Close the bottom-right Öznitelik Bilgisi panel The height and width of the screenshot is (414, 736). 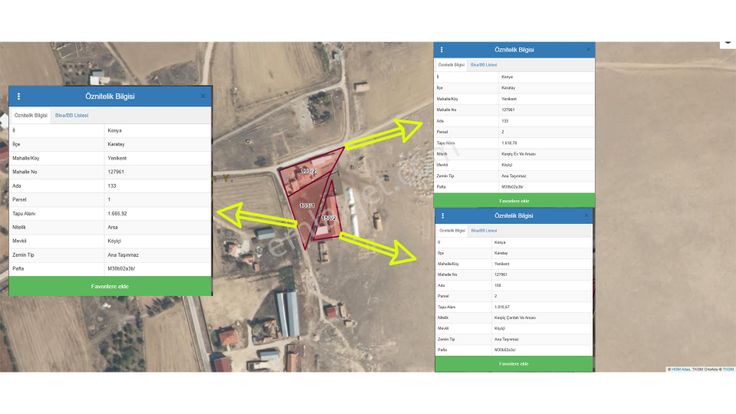click(x=588, y=216)
